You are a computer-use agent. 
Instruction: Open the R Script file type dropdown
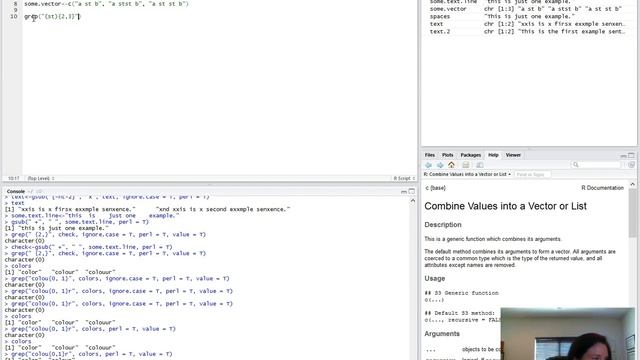(404, 178)
